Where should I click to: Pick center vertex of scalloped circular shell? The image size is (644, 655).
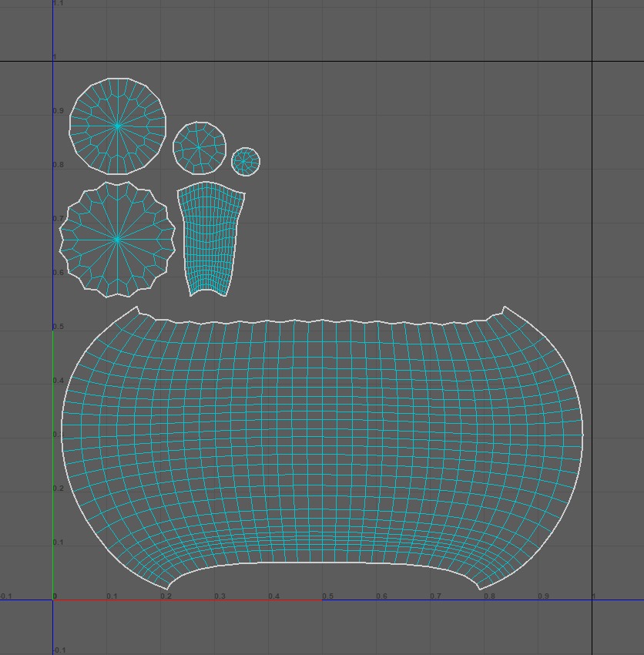click(117, 240)
